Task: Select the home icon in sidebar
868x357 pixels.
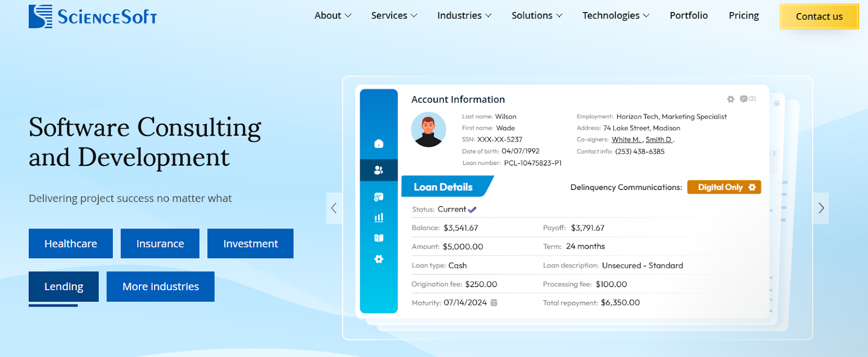Action: click(379, 144)
